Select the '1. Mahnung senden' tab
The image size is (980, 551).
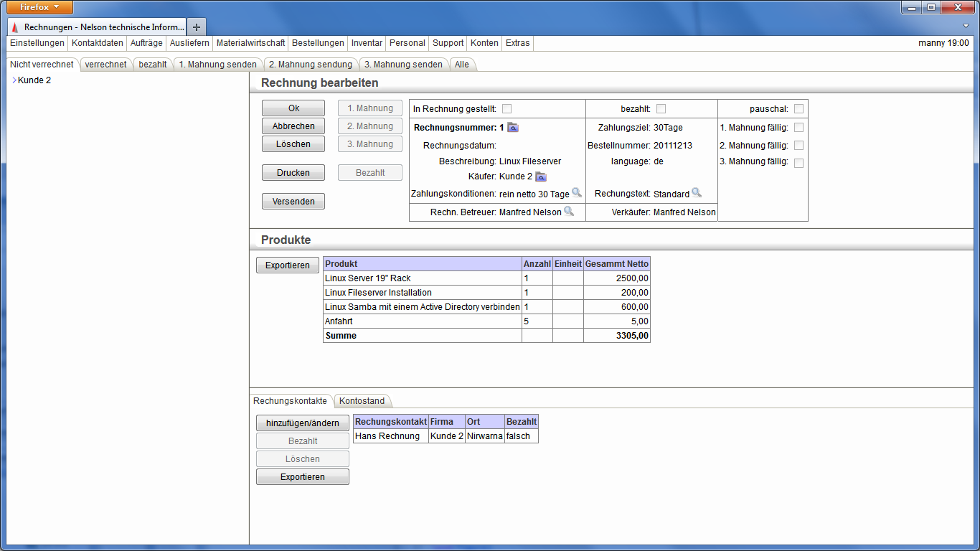point(217,65)
